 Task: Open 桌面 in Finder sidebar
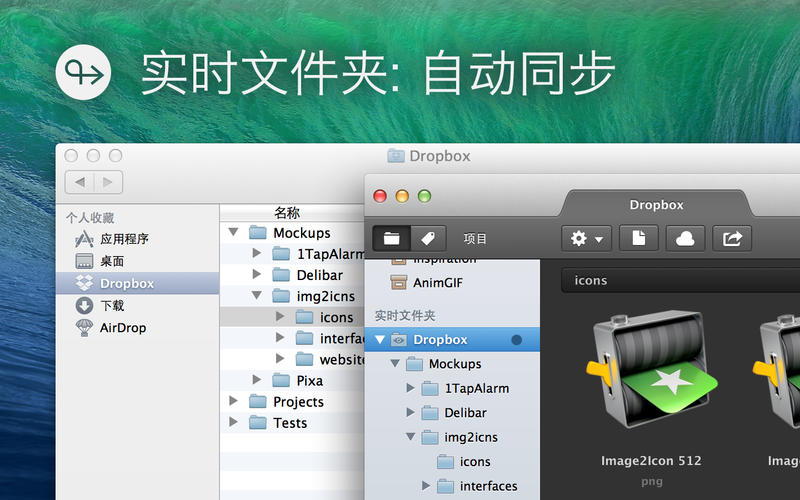point(112,261)
